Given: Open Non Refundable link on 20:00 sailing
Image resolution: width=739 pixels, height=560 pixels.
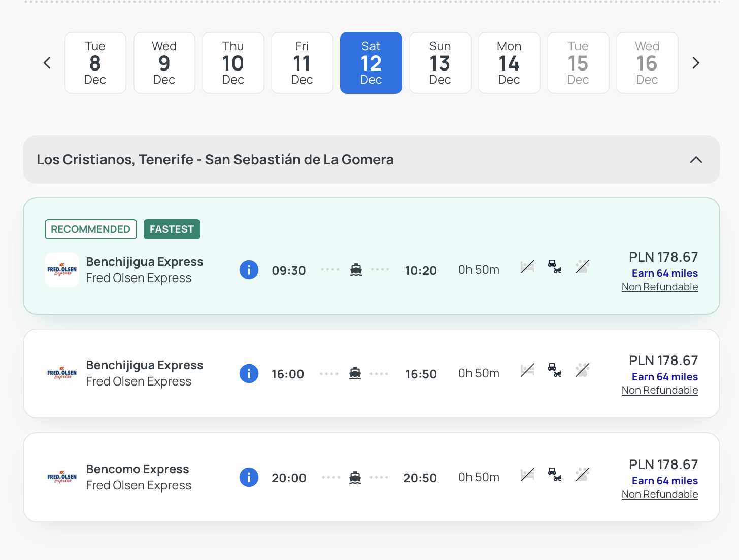Looking at the screenshot, I should pos(660,494).
